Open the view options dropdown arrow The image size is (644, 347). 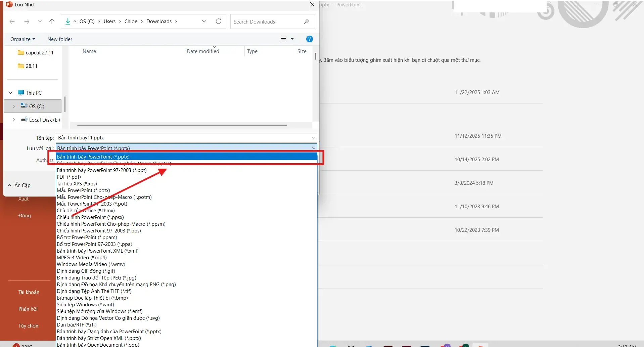292,39
